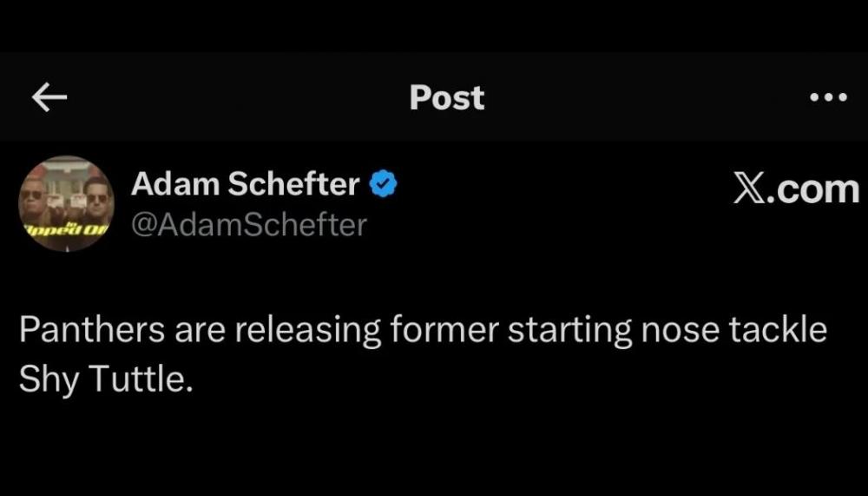Screen dimensions: 868x496
Task: Click the "Post" header title
Action: 447,98
